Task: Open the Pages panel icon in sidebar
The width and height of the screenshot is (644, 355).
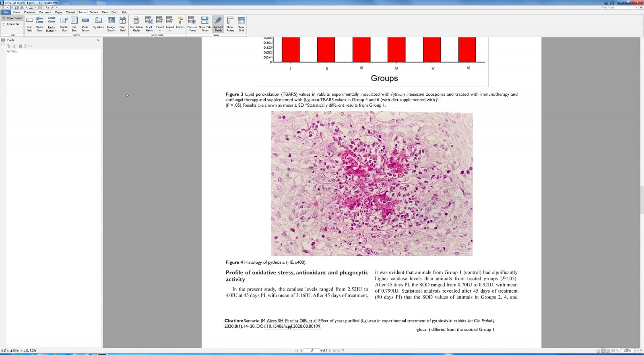Action: click(3, 44)
